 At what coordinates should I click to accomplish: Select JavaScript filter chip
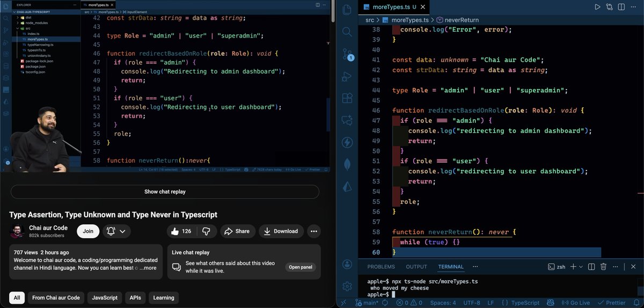(105, 298)
